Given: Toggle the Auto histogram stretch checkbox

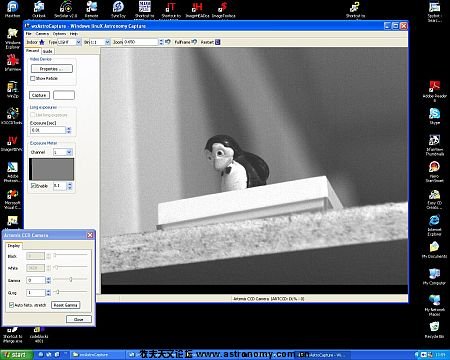Looking at the screenshot, I should coord(11,305).
